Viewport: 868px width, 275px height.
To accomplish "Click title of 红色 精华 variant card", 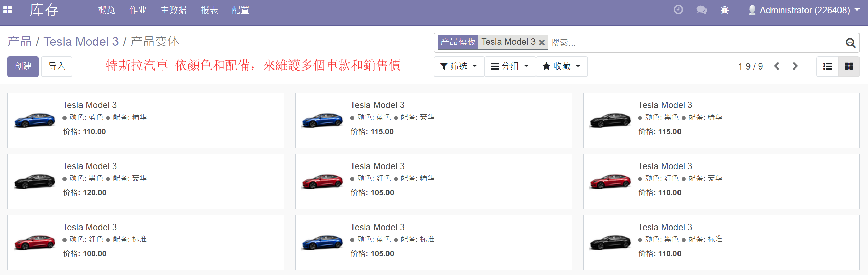I will (378, 166).
